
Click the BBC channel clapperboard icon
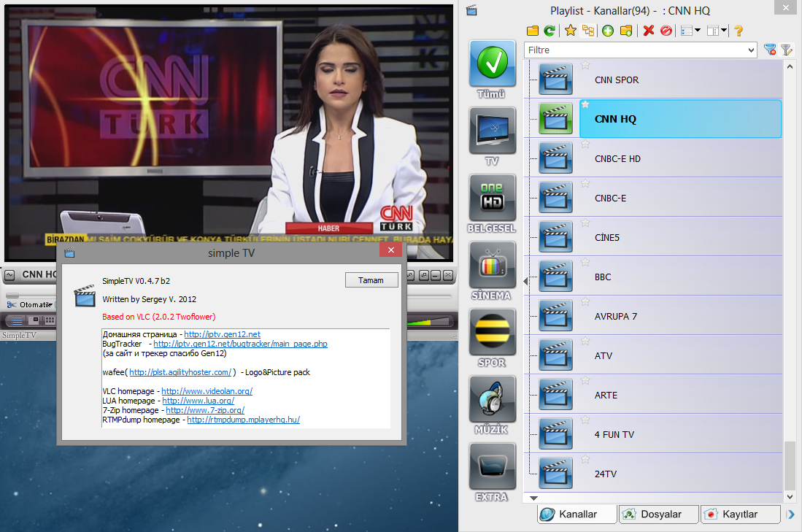(555, 276)
